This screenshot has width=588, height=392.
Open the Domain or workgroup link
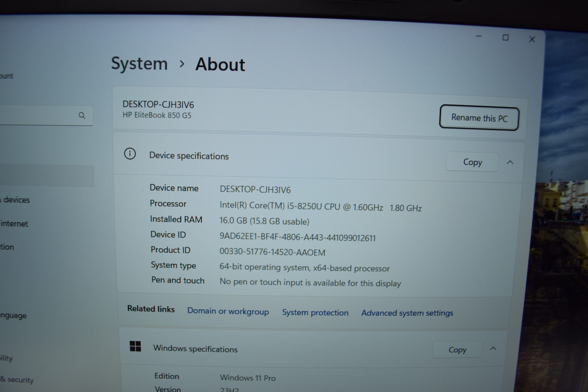(x=228, y=311)
